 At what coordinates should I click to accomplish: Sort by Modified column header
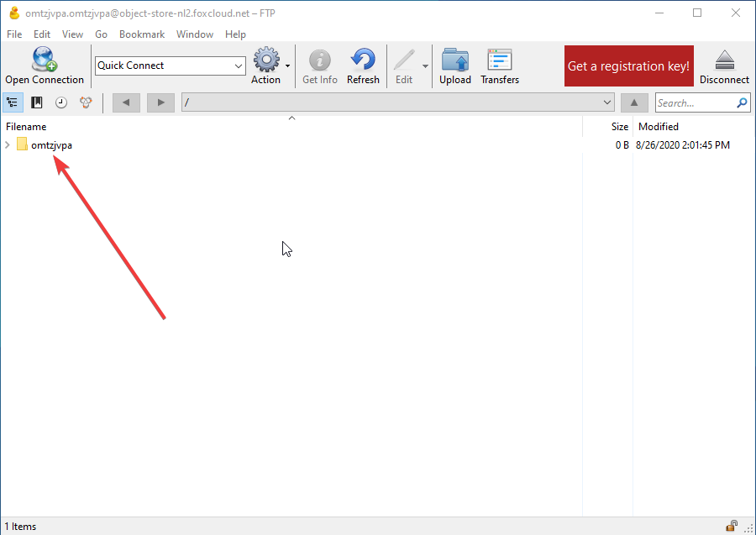pos(659,127)
